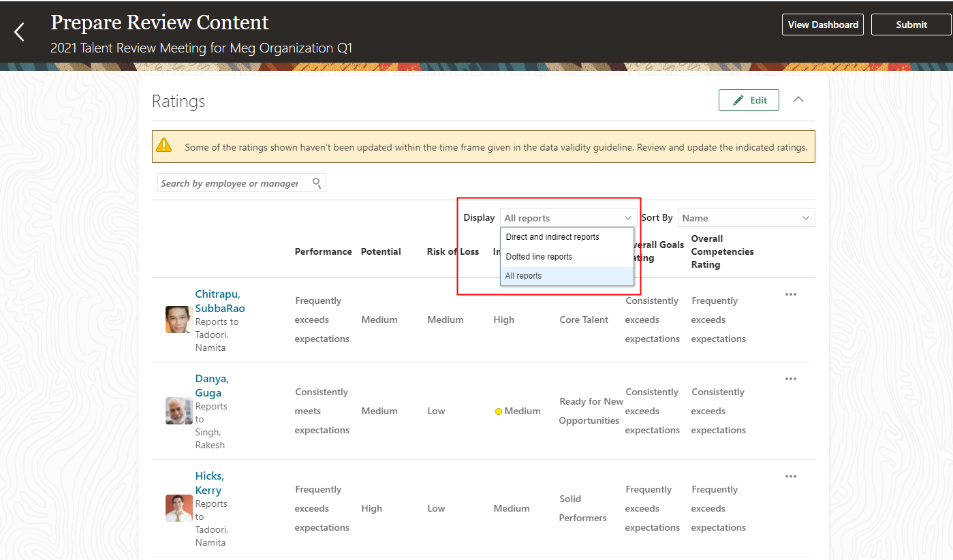Viewport: 953px width, 560px height.
Task: Click the yellow warning triangle icon
Action: pyautogui.click(x=164, y=145)
